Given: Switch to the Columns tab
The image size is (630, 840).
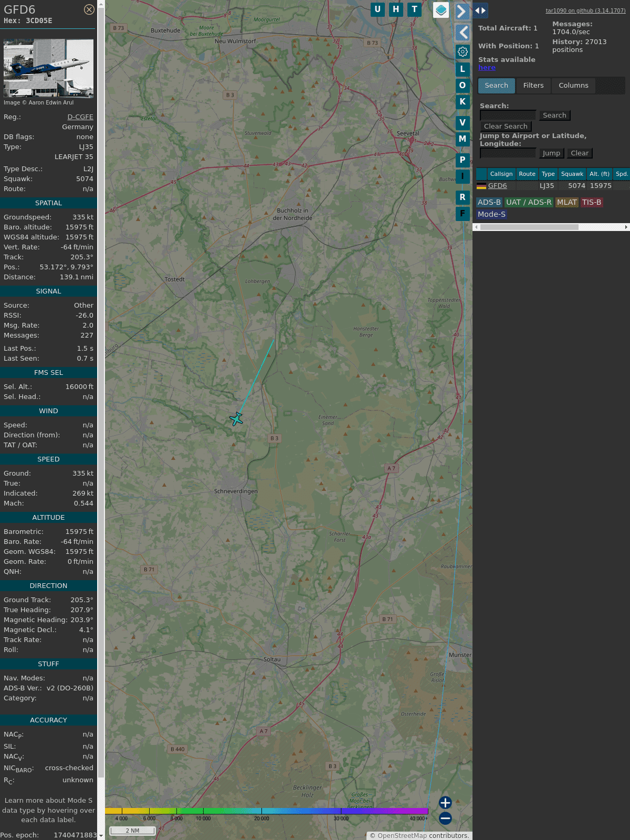Looking at the screenshot, I should pos(573,86).
